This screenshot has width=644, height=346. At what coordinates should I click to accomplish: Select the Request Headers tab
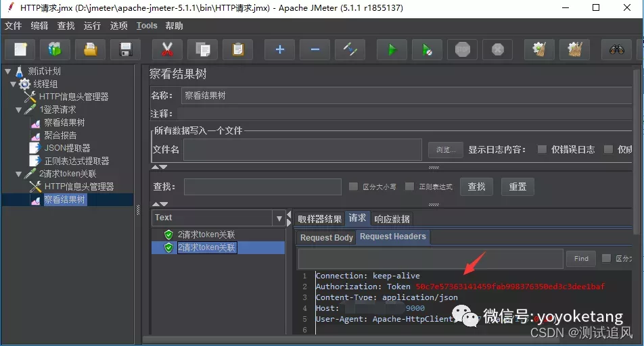(393, 237)
